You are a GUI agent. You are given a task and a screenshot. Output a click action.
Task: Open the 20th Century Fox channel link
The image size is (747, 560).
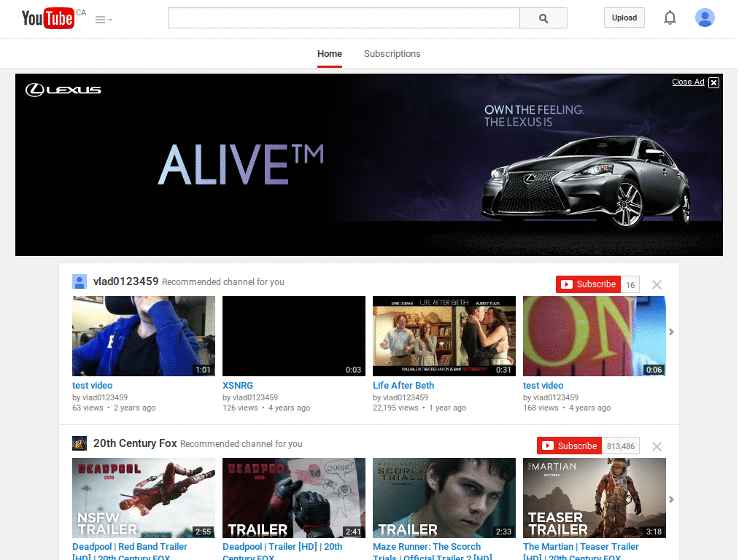pyautogui.click(x=135, y=443)
